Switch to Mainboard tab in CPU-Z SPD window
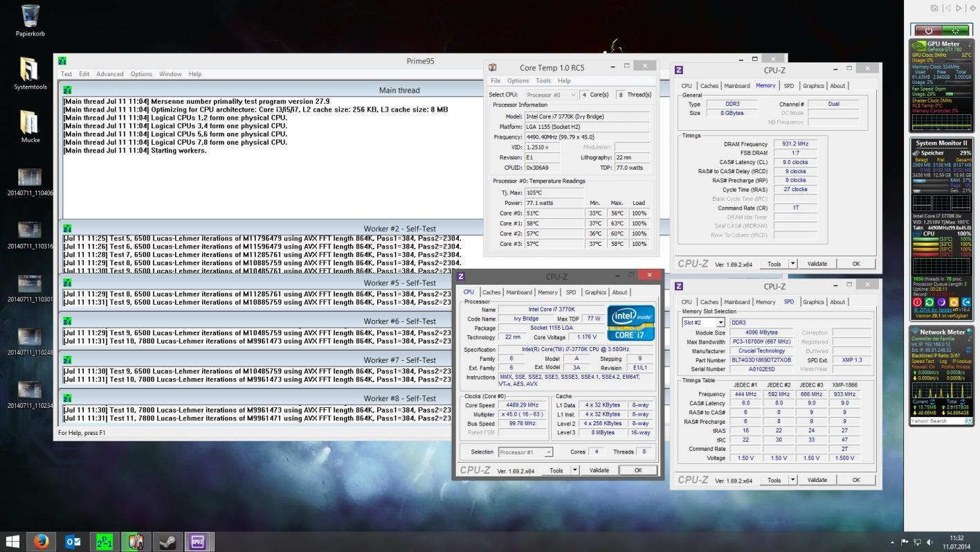The width and height of the screenshot is (980, 552). [x=736, y=302]
